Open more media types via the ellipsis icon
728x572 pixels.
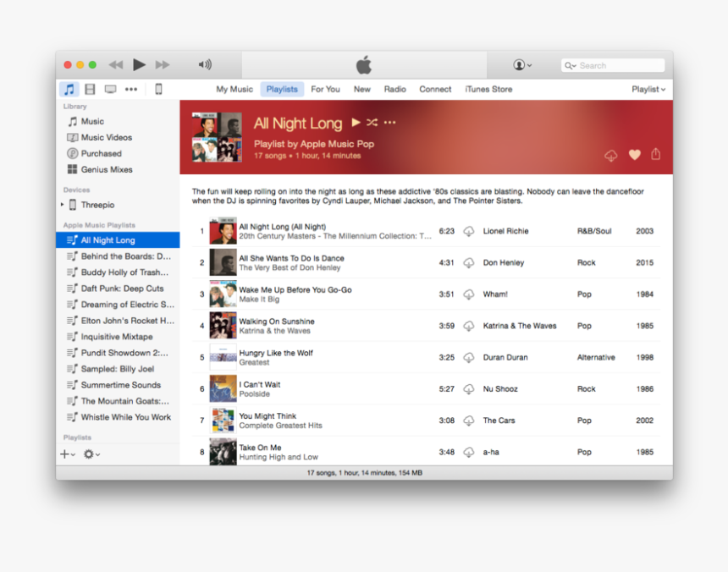pos(130,89)
